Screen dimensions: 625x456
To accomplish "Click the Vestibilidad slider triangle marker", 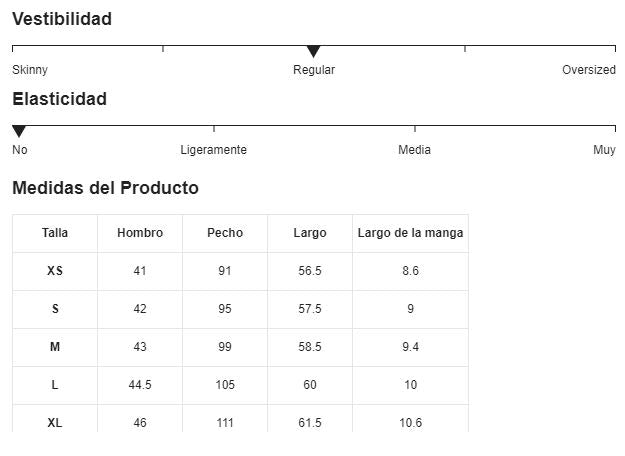I will (x=313, y=51).
